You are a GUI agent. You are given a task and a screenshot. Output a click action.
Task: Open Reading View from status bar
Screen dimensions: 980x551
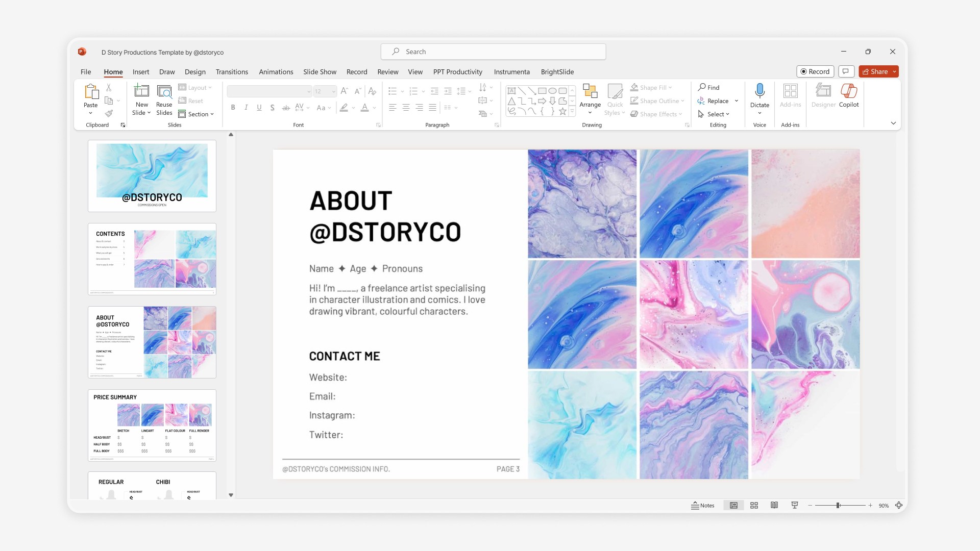coord(774,505)
